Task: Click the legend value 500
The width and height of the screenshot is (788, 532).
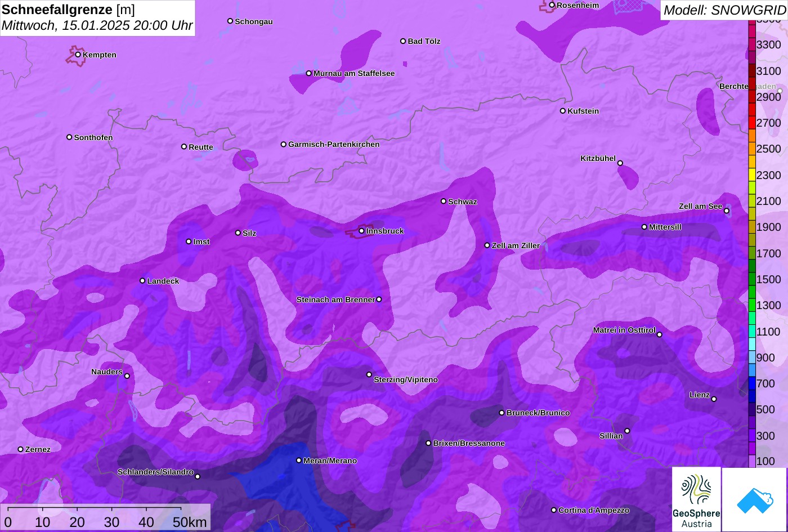Action: (x=766, y=409)
